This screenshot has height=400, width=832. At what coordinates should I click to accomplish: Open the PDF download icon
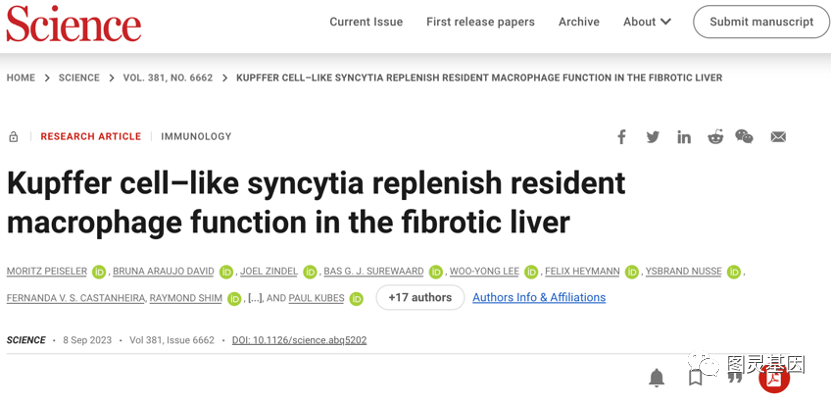pos(774,378)
